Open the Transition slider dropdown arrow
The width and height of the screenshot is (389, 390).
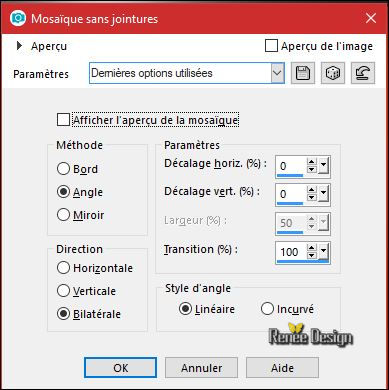coord(323,252)
